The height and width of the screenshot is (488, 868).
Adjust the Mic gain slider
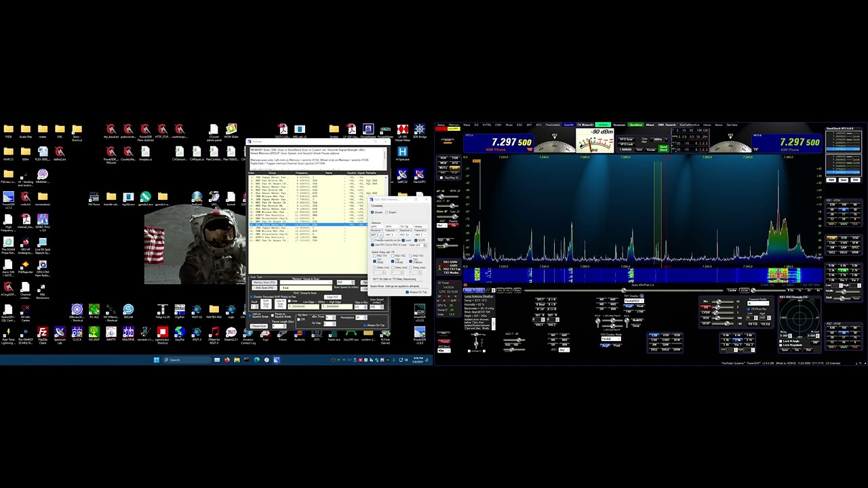723,302
